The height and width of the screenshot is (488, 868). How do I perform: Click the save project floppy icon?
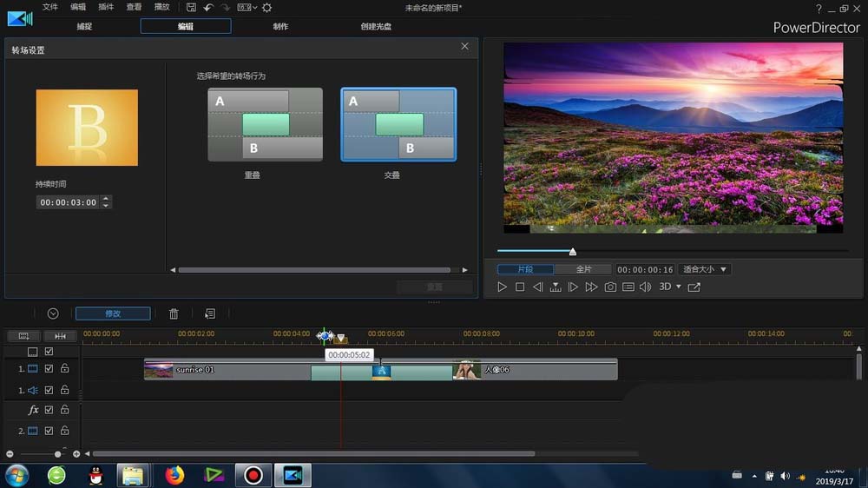(x=191, y=7)
